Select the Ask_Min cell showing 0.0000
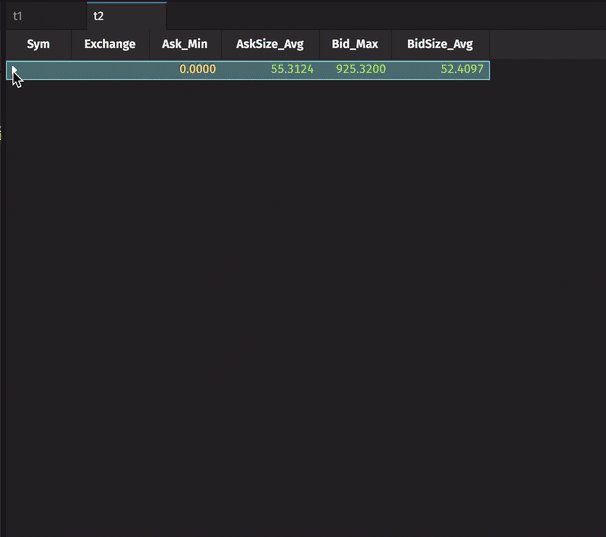This screenshot has height=537, width=606. pos(197,70)
